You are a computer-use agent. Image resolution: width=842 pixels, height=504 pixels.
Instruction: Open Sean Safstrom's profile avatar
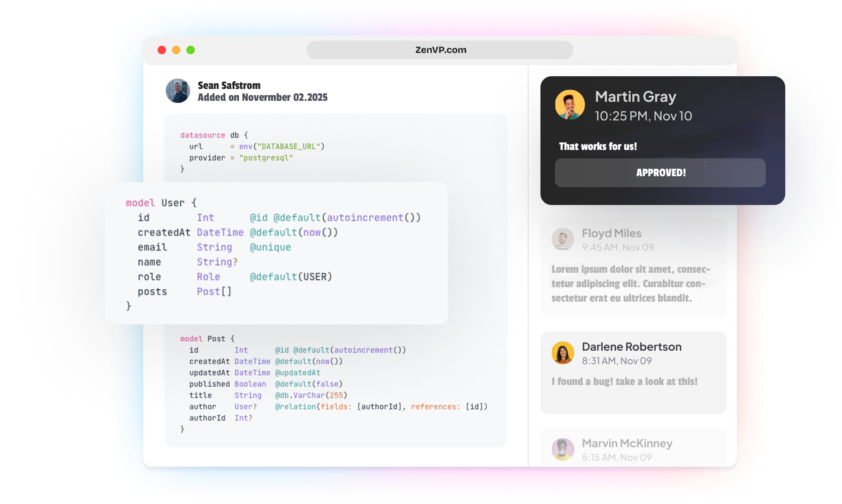(178, 91)
